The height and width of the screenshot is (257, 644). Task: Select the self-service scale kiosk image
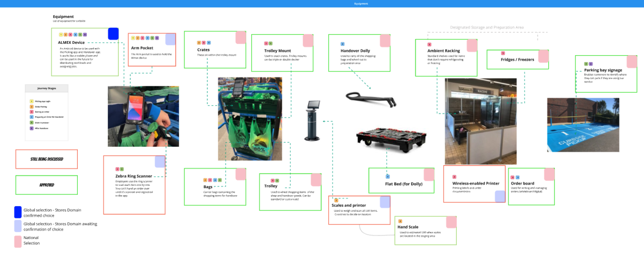[x=313, y=120]
